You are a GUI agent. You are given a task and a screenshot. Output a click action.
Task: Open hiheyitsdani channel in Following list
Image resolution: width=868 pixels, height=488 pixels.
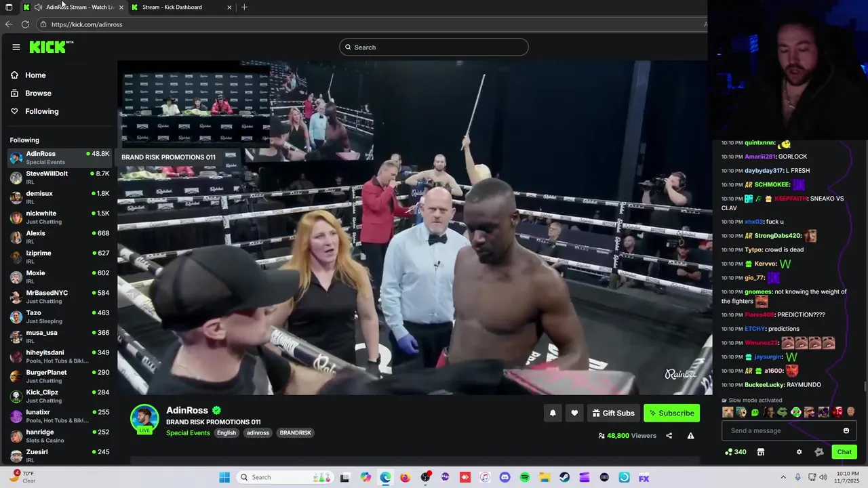[x=59, y=357]
